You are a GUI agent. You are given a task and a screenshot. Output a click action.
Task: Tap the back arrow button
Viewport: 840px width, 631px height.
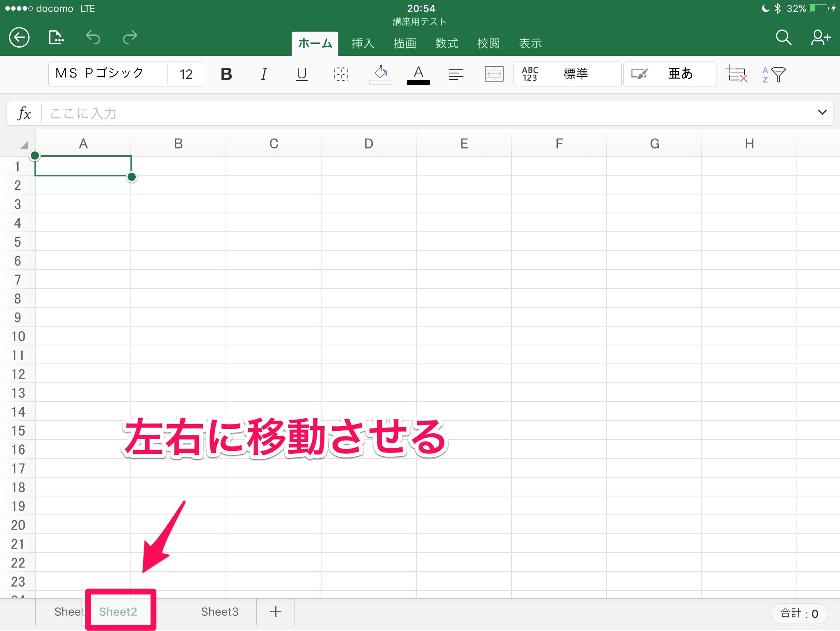click(x=19, y=38)
